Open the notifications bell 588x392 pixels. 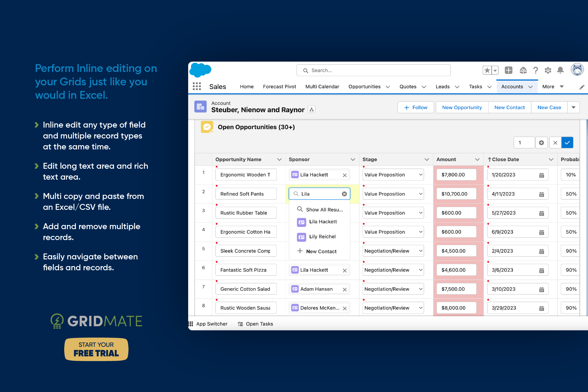[560, 70]
